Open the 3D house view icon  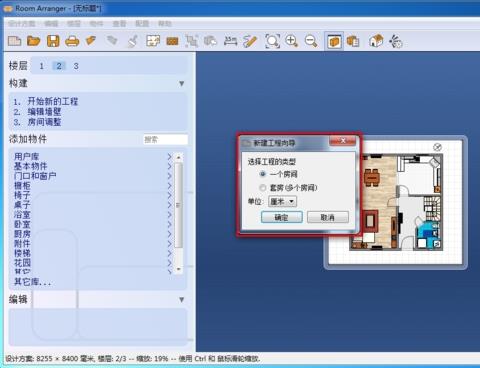pos(376,41)
